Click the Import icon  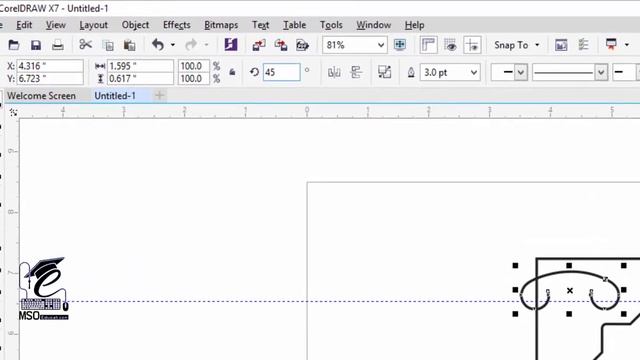[x=259, y=45]
